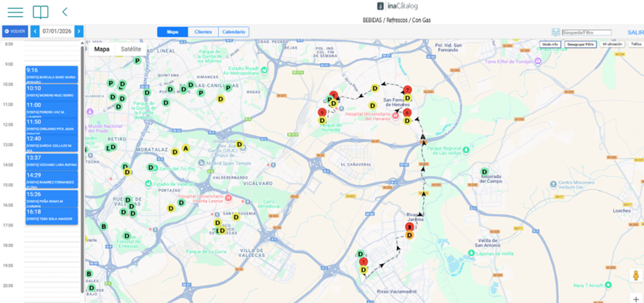Click green D marker at Cerro del Tío Pío

[151, 168]
